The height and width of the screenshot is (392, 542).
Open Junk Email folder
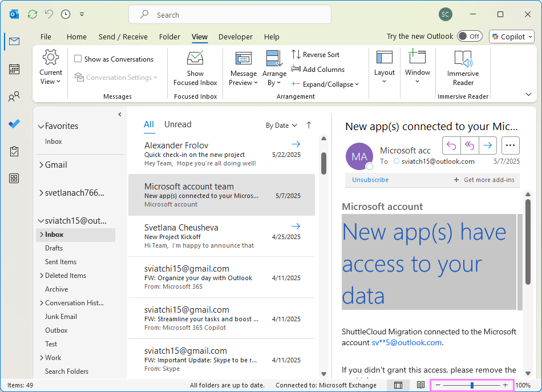click(61, 317)
